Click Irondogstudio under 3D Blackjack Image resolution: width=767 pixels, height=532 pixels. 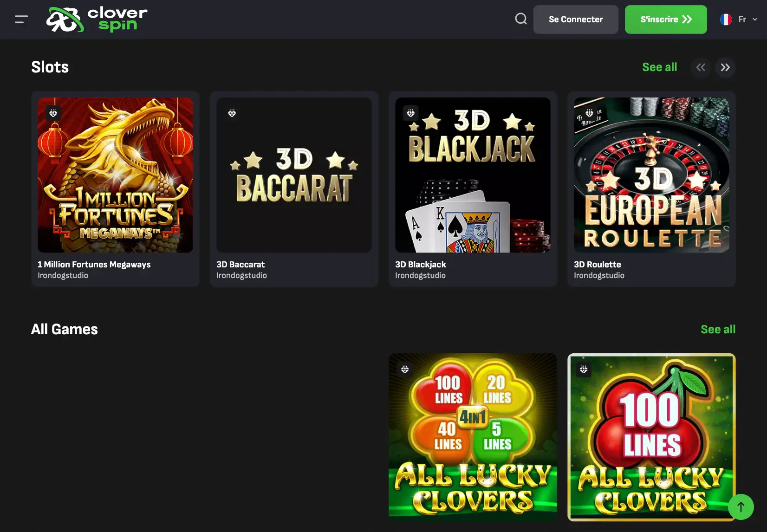(420, 276)
